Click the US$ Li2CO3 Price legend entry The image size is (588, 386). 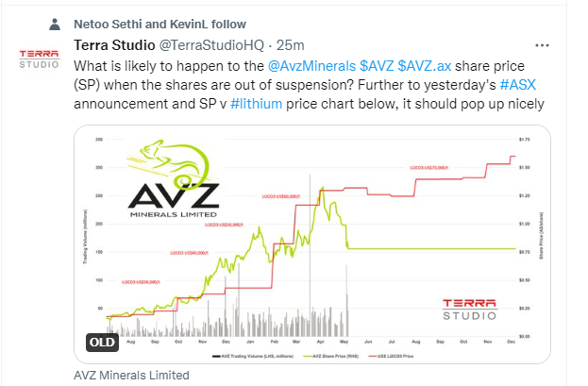click(391, 356)
